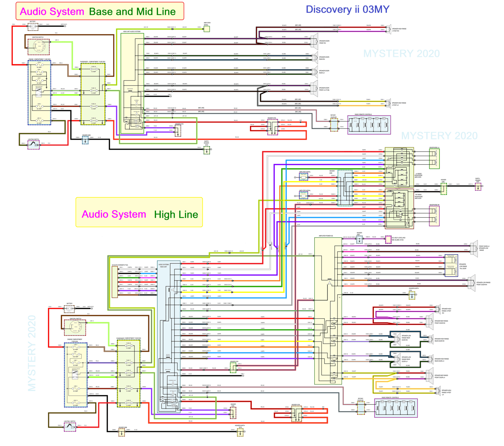Click the Fuse 33 symbol in Base and Mid Line diagram
This screenshot has width=504, height=446.
(x=94, y=121)
